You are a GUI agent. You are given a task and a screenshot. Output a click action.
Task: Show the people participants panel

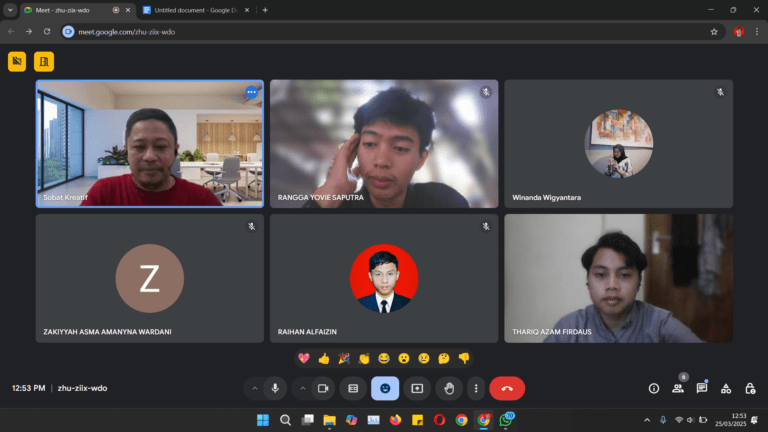point(678,388)
